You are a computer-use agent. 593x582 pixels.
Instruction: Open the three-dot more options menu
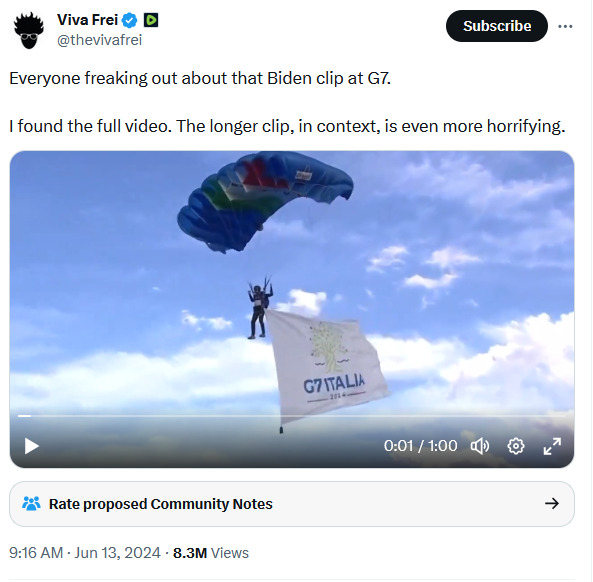click(565, 26)
